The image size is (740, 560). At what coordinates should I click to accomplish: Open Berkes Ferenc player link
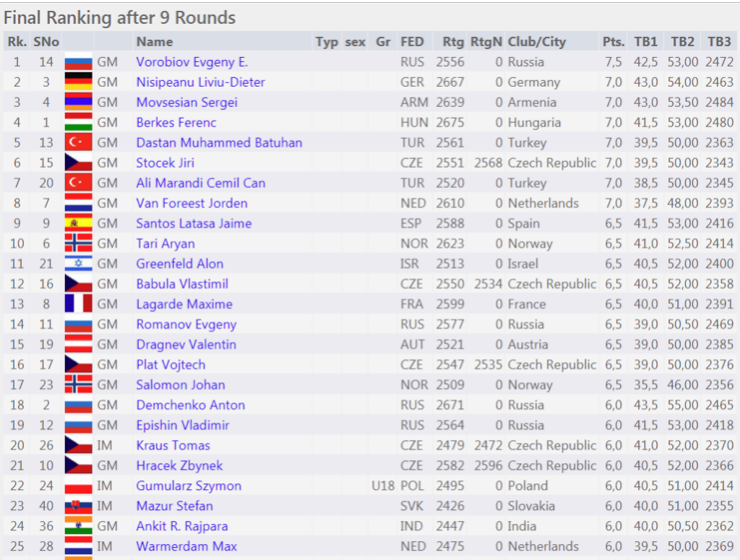(176, 123)
